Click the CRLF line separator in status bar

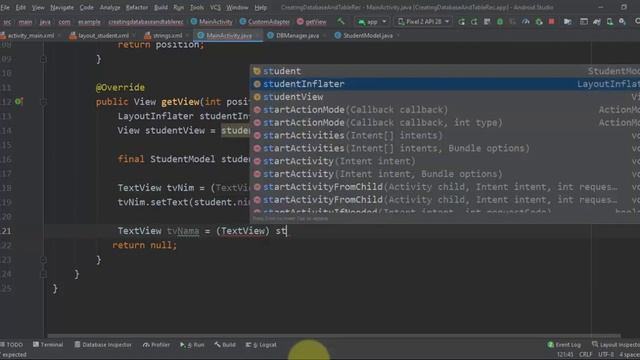(585, 354)
